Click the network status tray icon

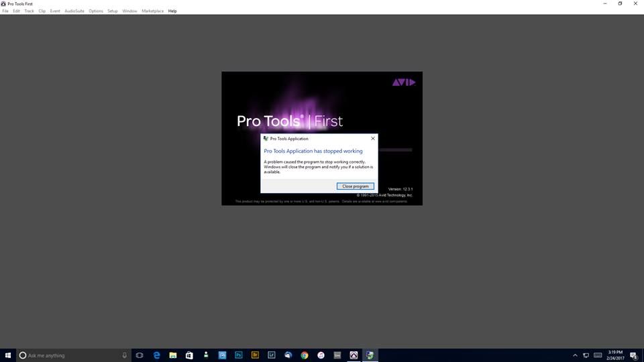click(x=586, y=355)
